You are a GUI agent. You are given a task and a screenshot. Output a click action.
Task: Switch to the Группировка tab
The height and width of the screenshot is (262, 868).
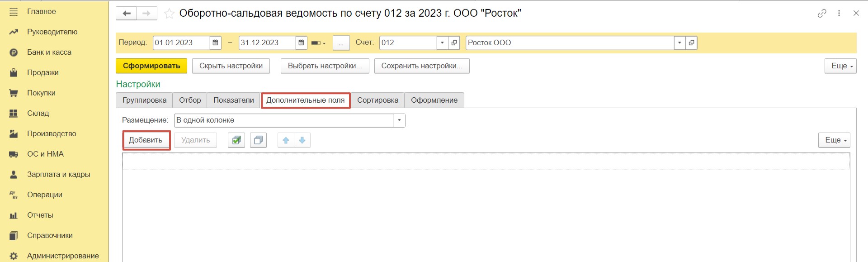pyautogui.click(x=144, y=100)
